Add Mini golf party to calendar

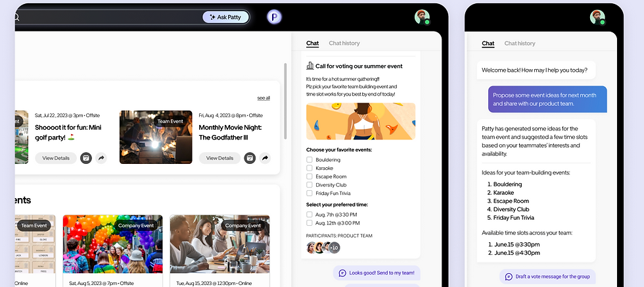[86, 158]
